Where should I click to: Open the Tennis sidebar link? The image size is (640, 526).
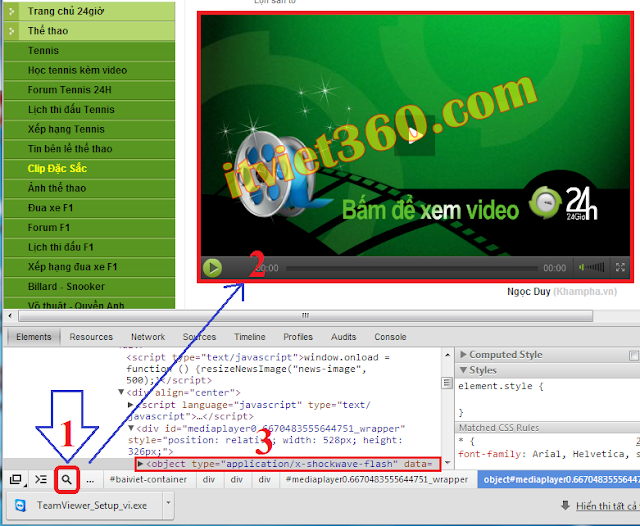(x=89, y=51)
